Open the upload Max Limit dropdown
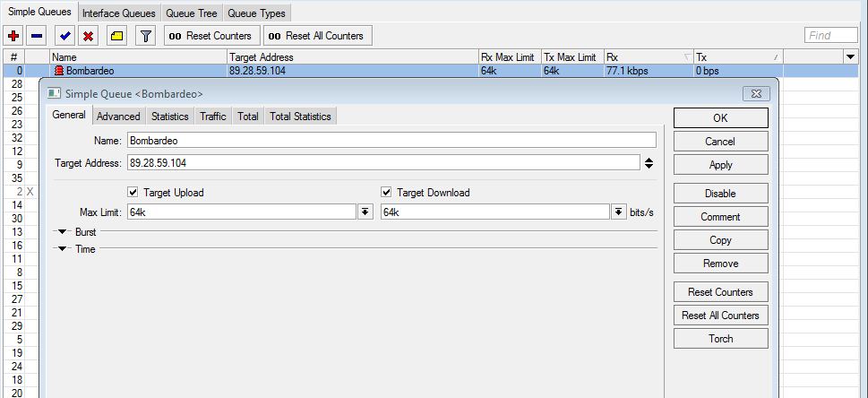 tap(365, 212)
